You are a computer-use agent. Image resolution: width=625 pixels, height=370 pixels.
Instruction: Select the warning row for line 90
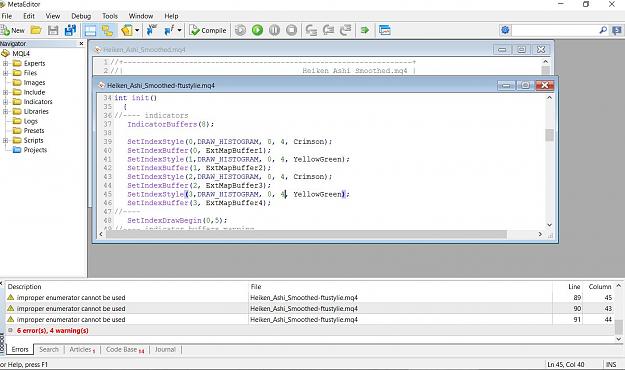click(x=309, y=308)
